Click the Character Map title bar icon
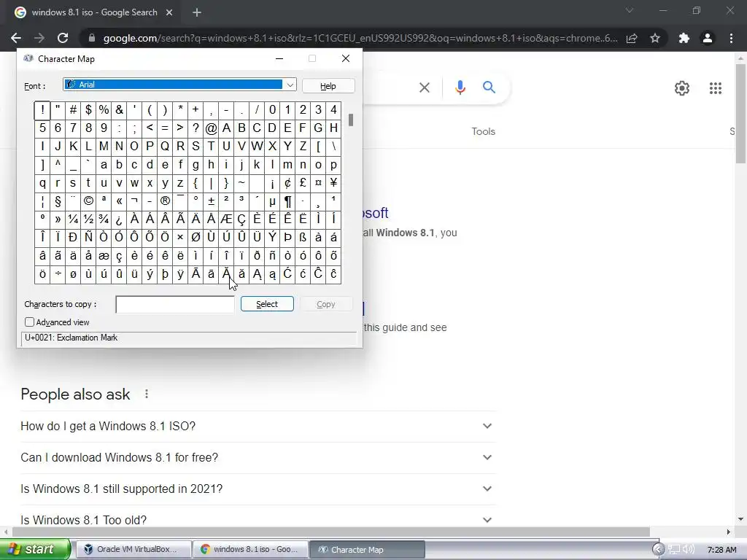Screen dimensions: 747x560 click(x=28, y=58)
